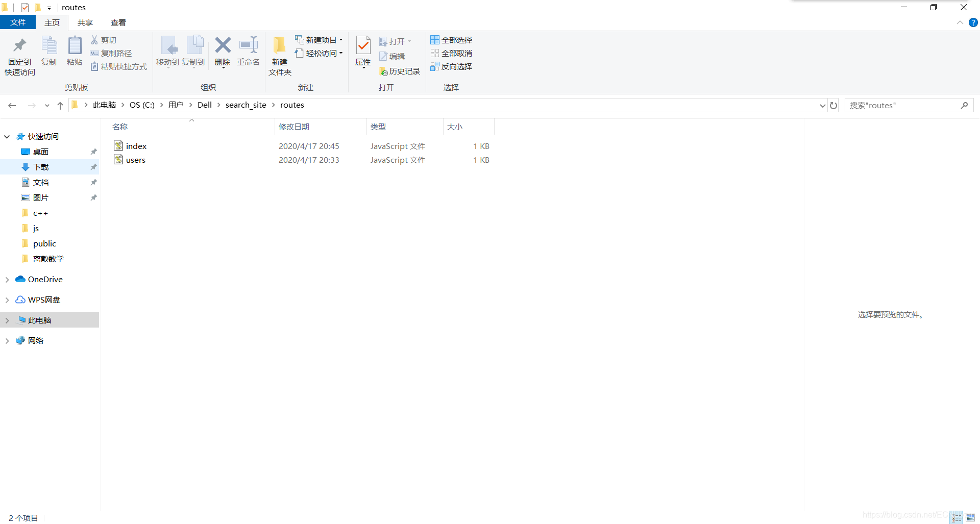Click the Forward navigation arrow
The height and width of the screenshot is (524, 980).
(x=32, y=105)
